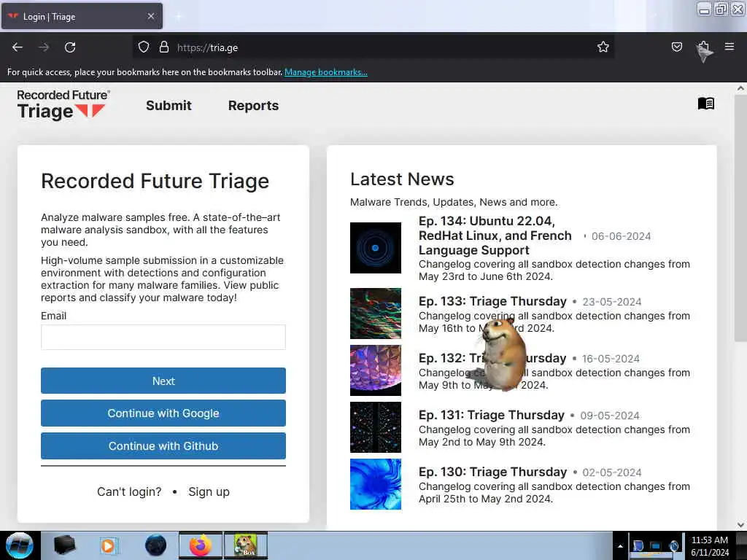Open the gopher app taskbar button
The width and height of the screenshot is (747, 560).
coord(246,545)
